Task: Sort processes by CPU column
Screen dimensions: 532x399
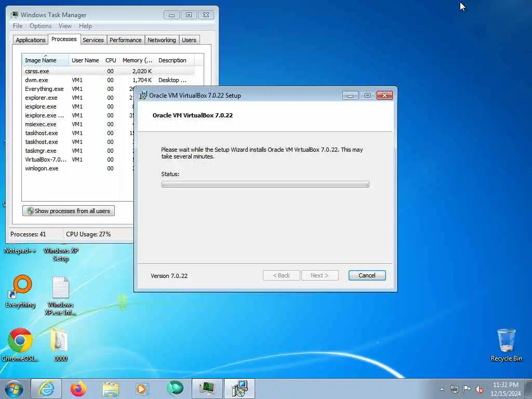Action: coord(111,60)
